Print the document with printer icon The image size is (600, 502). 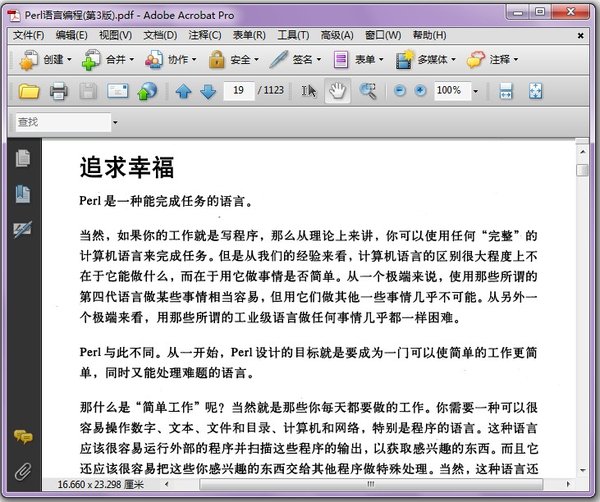(x=59, y=91)
